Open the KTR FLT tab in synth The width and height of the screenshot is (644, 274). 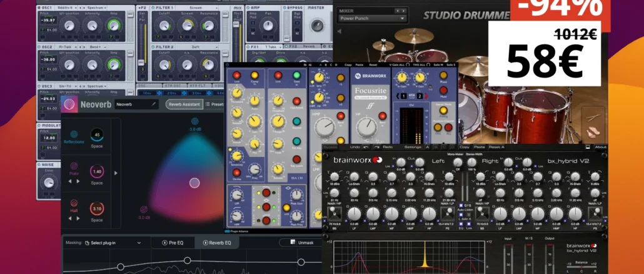pyautogui.click(x=198, y=86)
